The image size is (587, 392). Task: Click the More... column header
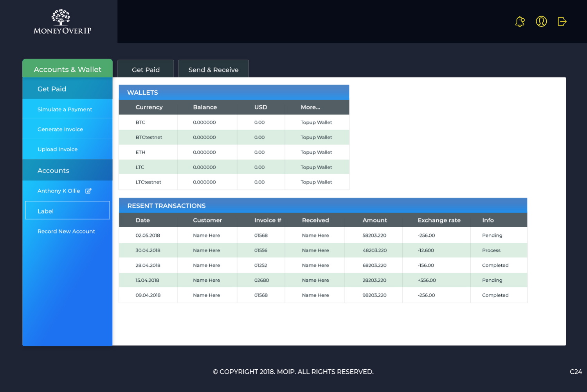310,107
